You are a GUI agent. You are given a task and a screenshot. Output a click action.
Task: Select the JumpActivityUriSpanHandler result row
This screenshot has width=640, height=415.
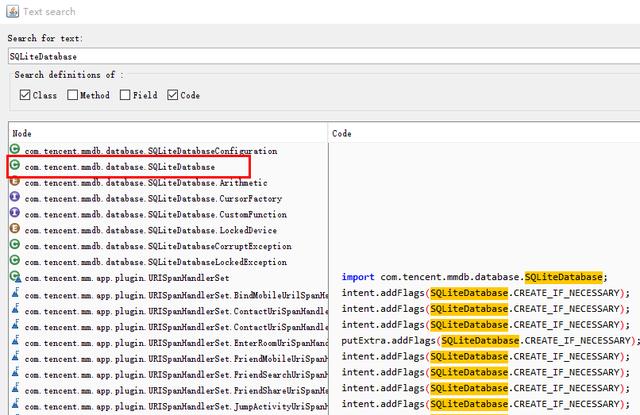pos(168,406)
